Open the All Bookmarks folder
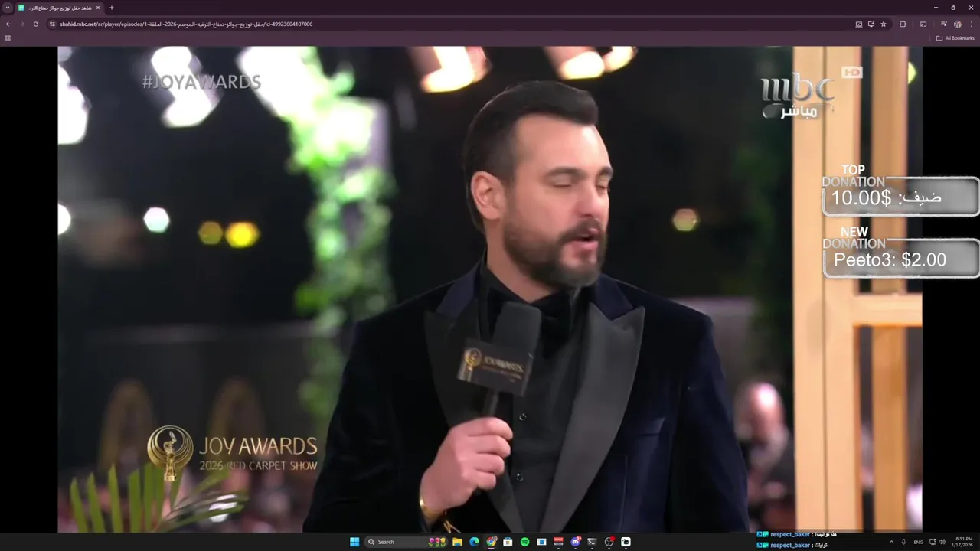Image resolution: width=980 pixels, height=551 pixels. (955, 38)
